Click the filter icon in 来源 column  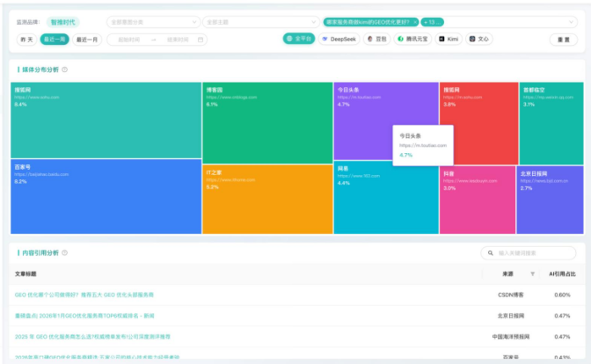click(532, 274)
